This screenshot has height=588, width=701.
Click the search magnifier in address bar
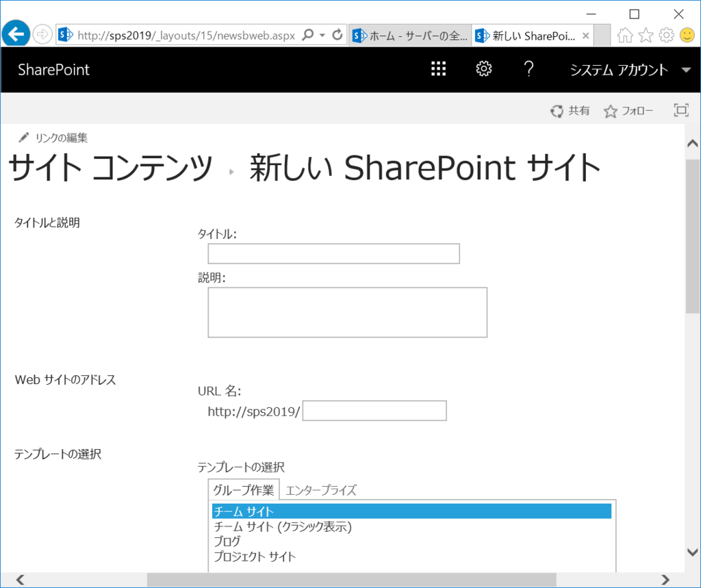[308, 35]
